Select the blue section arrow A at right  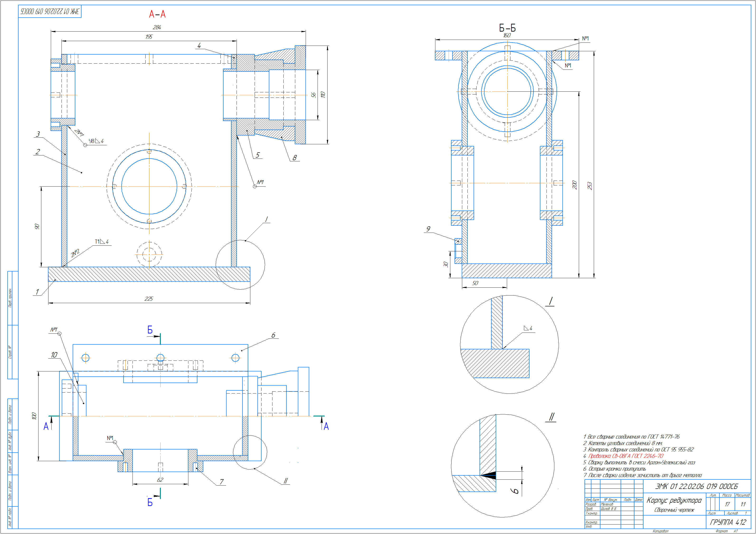point(326,426)
